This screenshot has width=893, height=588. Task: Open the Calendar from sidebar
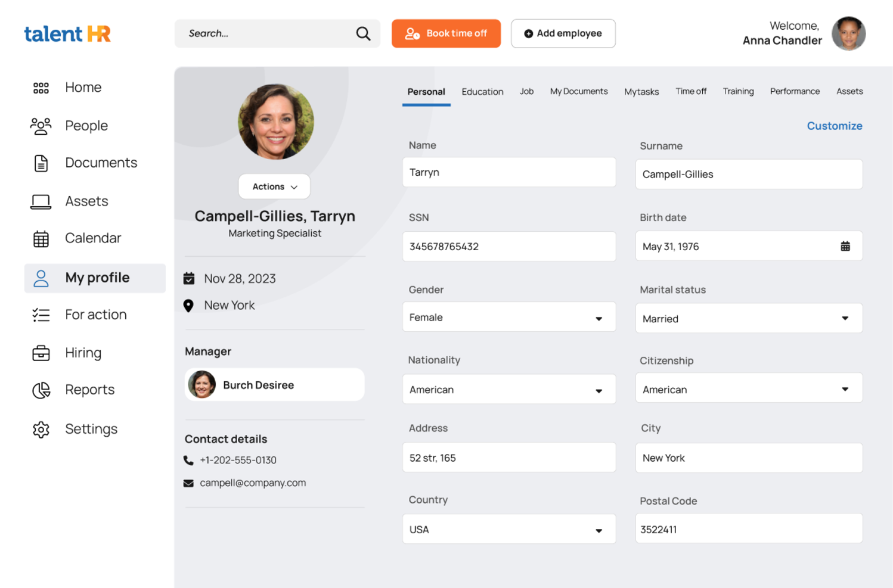41,238
